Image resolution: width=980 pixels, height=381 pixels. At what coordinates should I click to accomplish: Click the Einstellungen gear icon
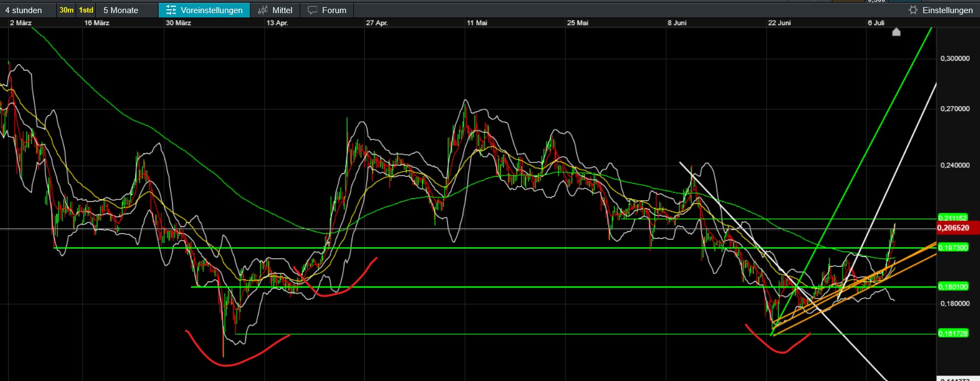point(913,10)
